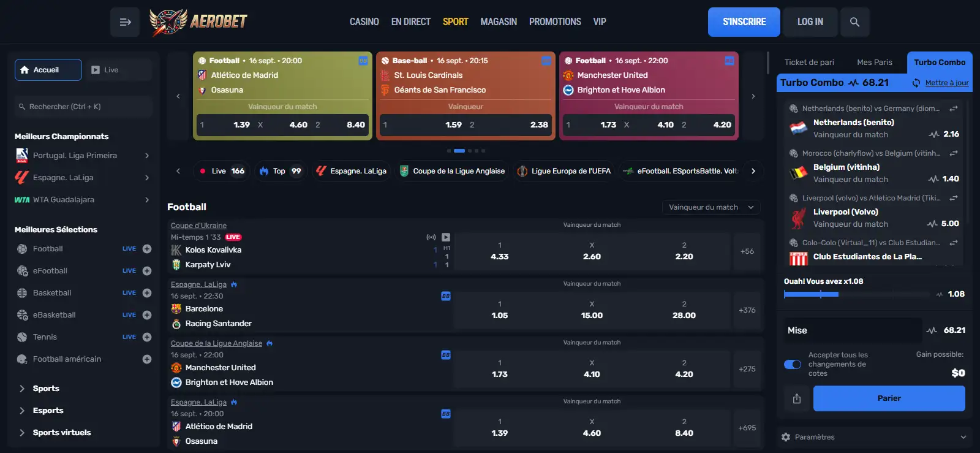Add eBasketball to selections with plus icon
This screenshot has width=980, height=453.
(147, 315)
